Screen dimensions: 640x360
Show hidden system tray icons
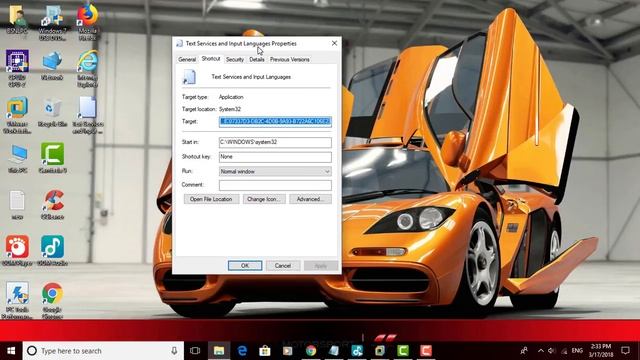(x=541, y=351)
